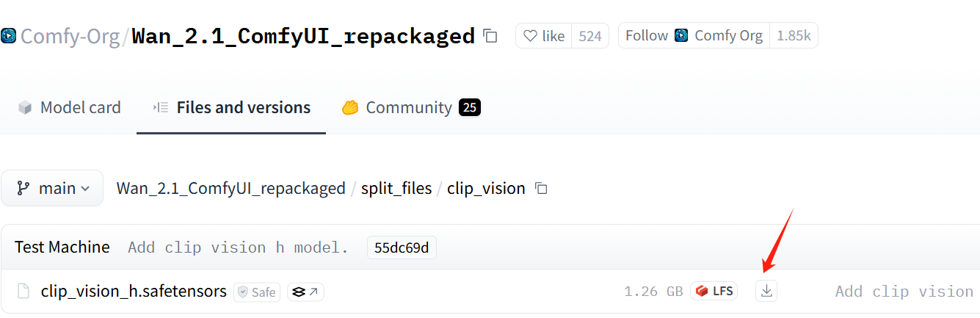Navigate to split_files in the breadcrumb
Image resolution: width=980 pixels, height=318 pixels.
pos(396,188)
